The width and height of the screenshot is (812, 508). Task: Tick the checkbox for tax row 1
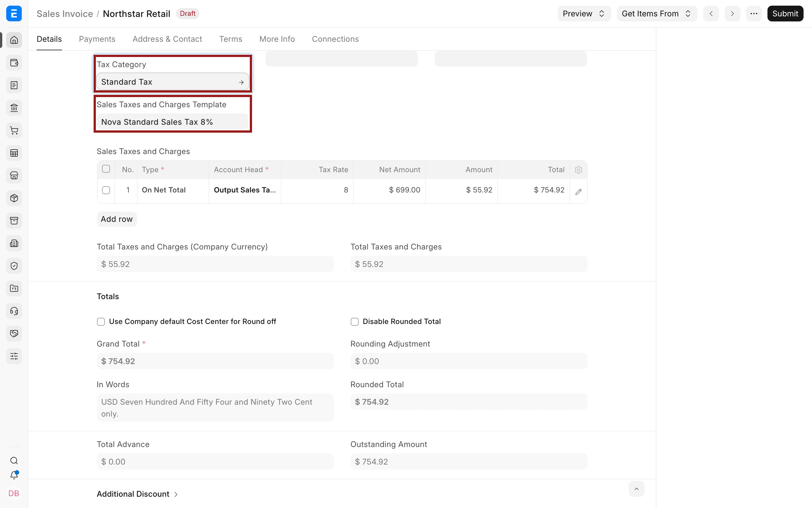click(106, 190)
